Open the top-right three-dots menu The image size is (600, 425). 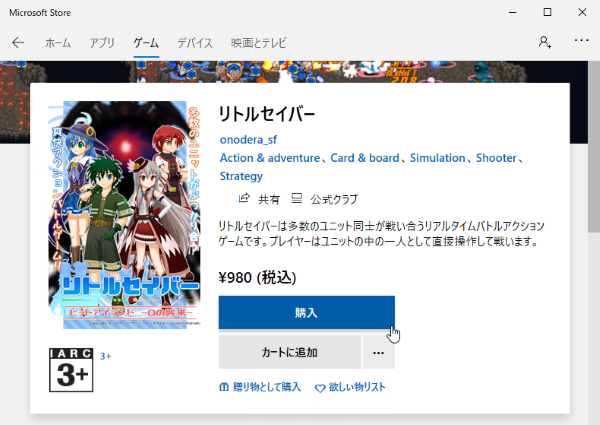coord(581,40)
